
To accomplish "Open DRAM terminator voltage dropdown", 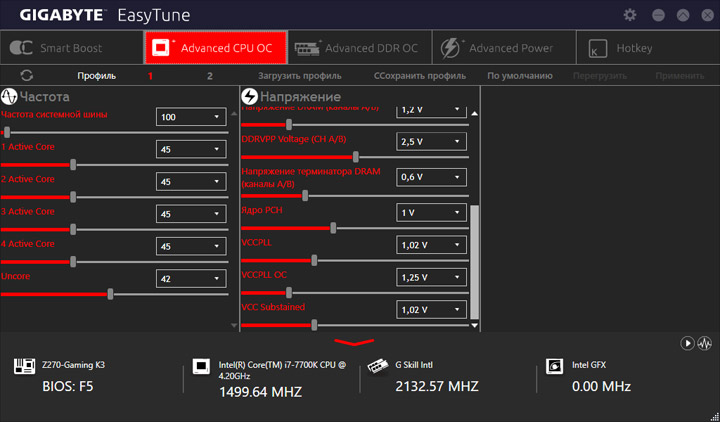I will click(x=431, y=177).
